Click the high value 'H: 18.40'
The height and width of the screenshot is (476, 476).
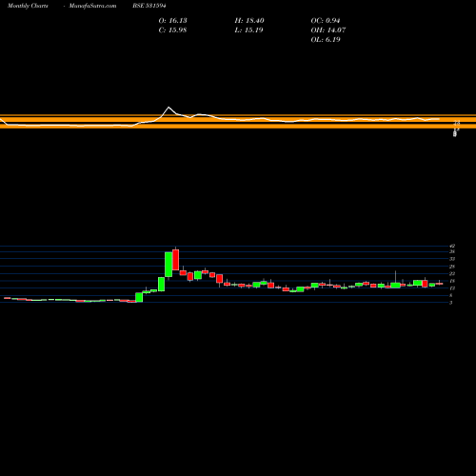tap(249, 21)
